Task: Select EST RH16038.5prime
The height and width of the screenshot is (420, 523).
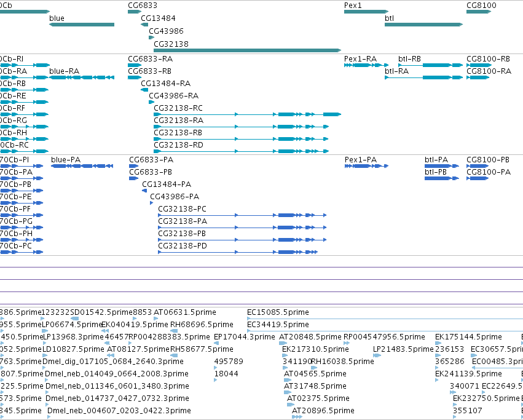Action: pos(342,362)
